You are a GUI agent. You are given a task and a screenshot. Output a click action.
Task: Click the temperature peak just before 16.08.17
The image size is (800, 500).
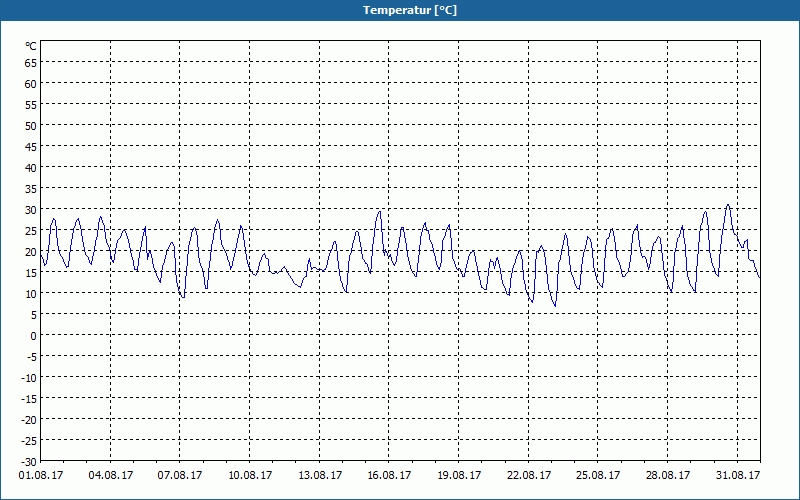click(x=379, y=212)
